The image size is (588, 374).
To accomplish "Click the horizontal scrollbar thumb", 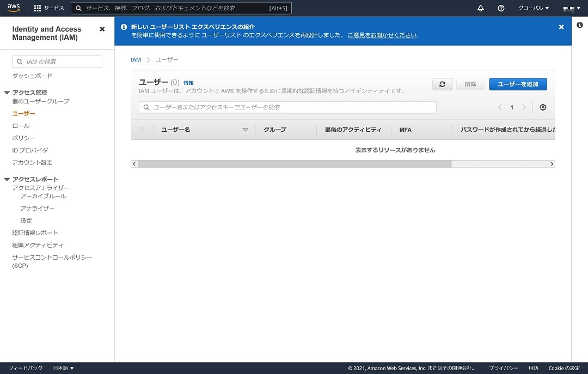I will coord(295,164).
